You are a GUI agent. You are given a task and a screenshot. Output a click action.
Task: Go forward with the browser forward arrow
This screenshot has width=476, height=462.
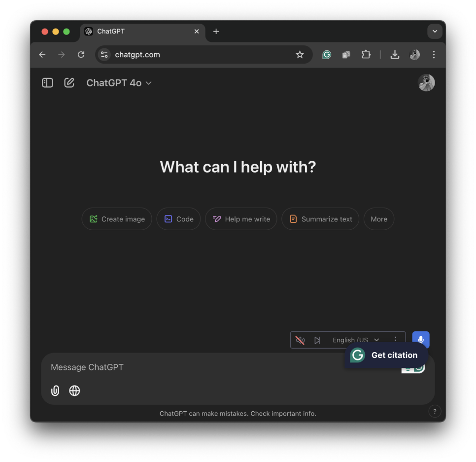61,55
